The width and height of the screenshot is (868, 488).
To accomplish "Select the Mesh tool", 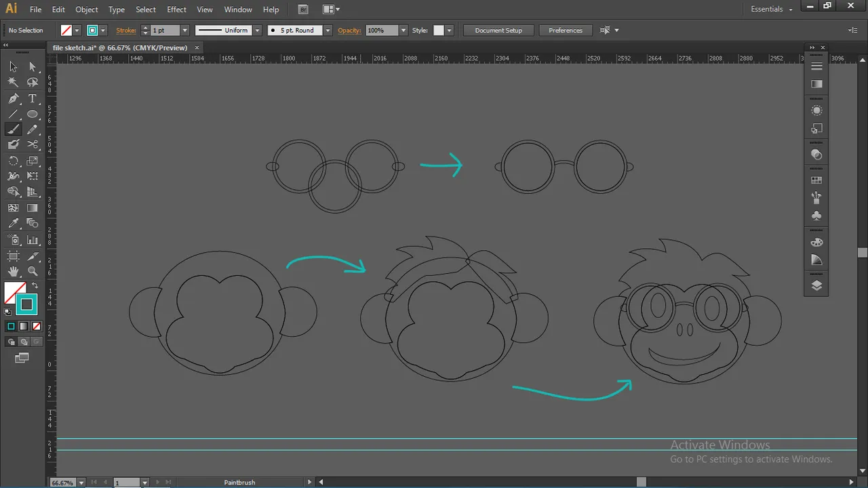I will click(x=13, y=208).
